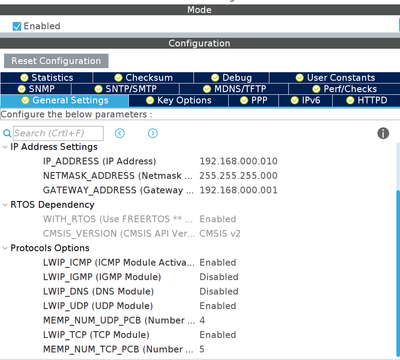The width and height of the screenshot is (400, 360).
Task: Click the search magnifier icon
Action: [x=7, y=134]
